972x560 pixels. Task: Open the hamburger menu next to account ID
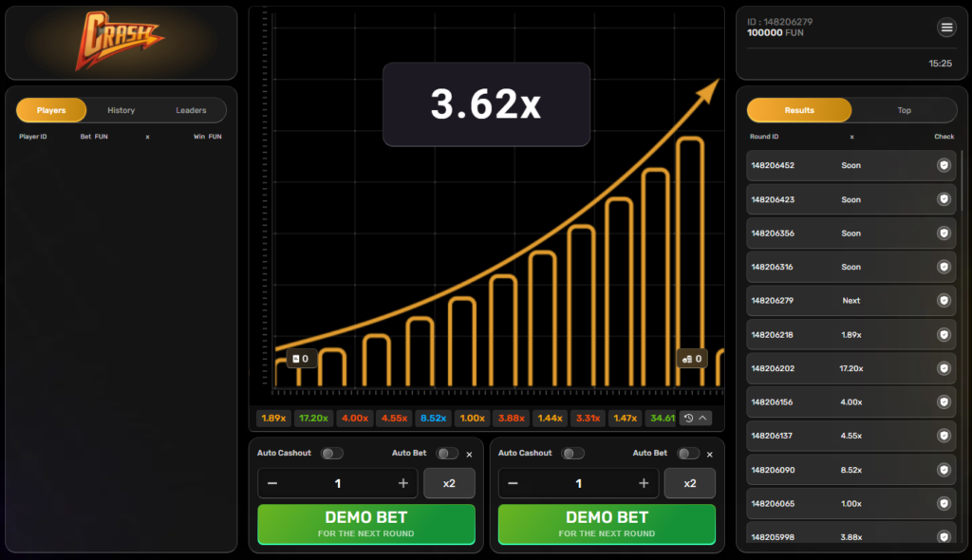click(946, 28)
